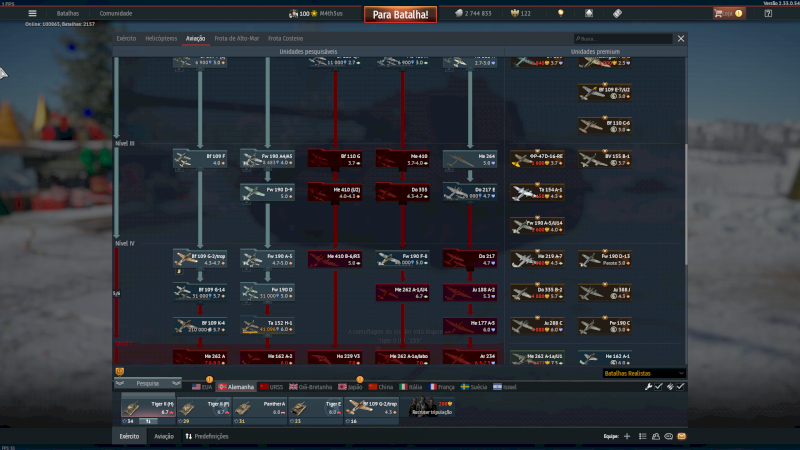Select the Me 262 A-1/U4 aircraft
Image resolution: width=800 pixels, height=450 pixels.
coord(403,292)
